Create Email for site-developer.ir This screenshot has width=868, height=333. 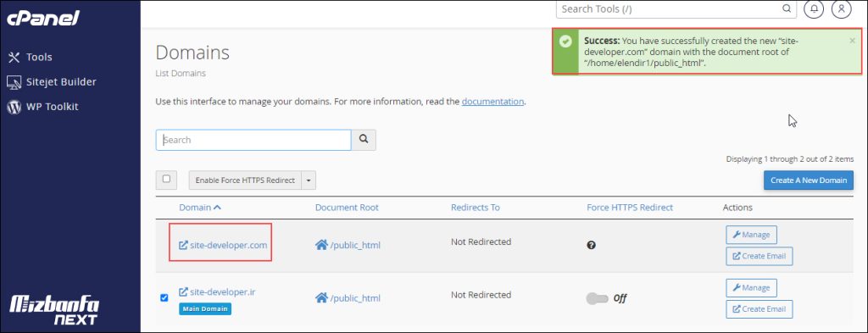pyautogui.click(x=759, y=309)
